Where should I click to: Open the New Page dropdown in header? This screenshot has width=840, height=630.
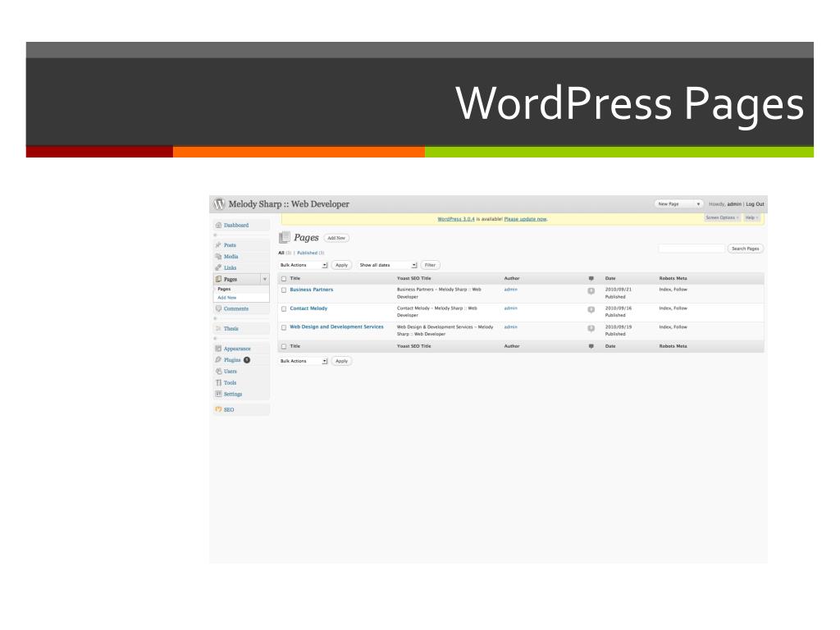click(678, 204)
